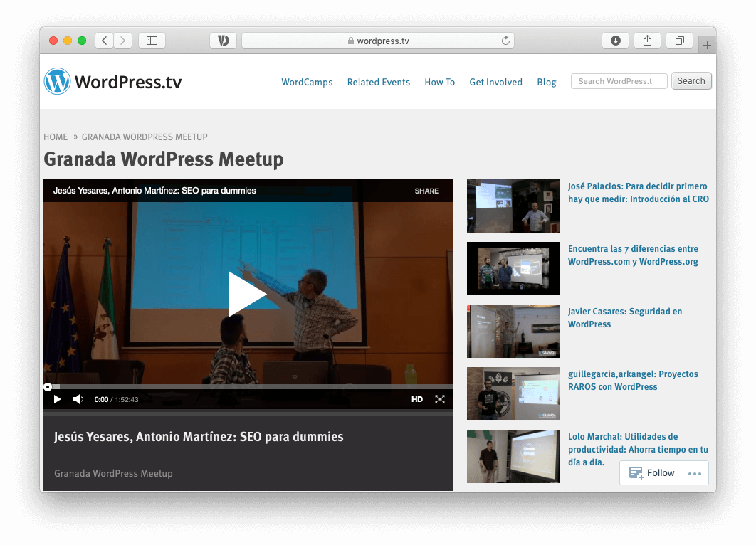
Task: Open the WordCamps menu item
Action: click(307, 82)
